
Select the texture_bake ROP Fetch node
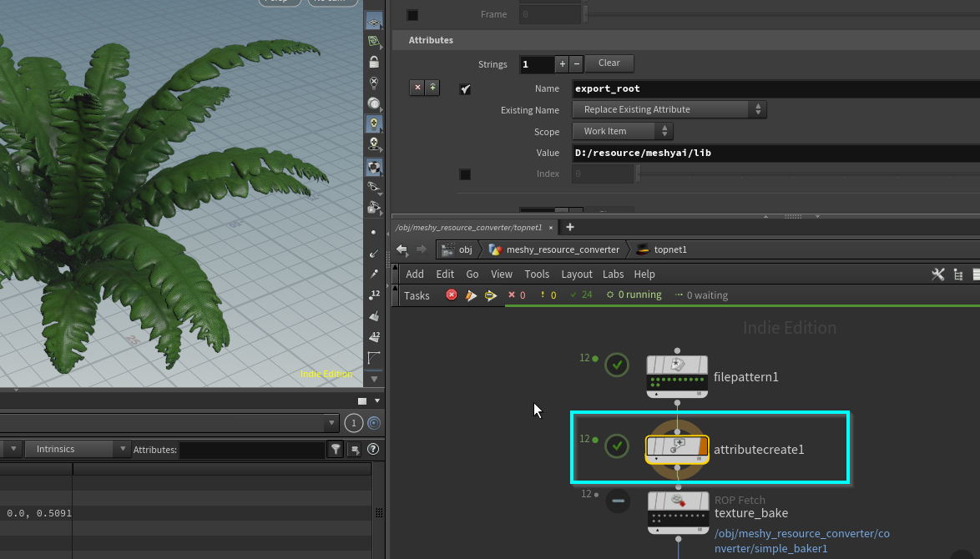point(678,513)
